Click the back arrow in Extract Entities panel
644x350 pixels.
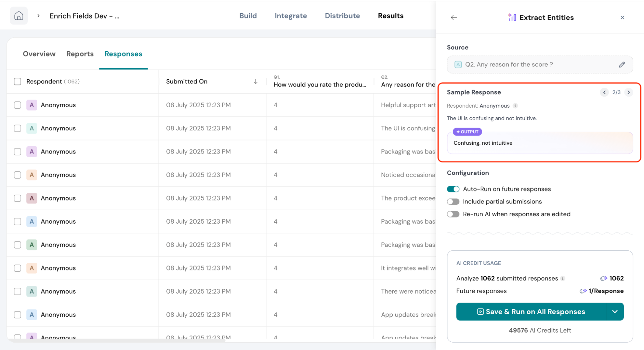454,17
